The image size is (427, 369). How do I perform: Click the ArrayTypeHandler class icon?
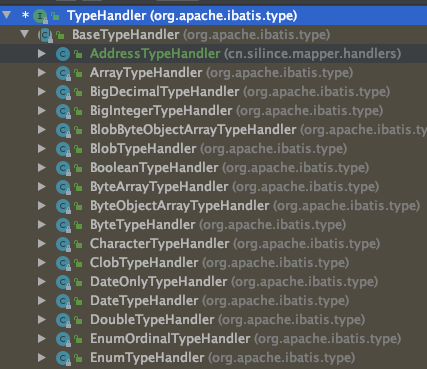coord(63,73)
